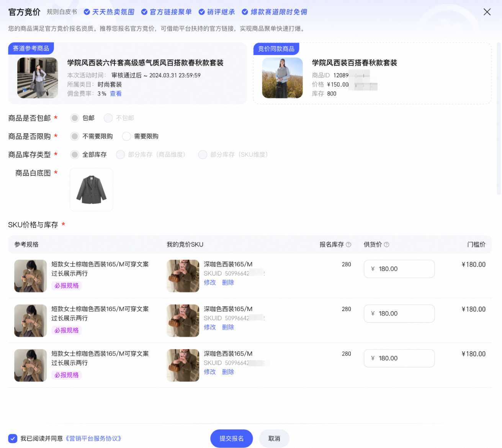Image resolution: width=502 pixels, height=448 pixels.
Task: Click 修改 for second SKU row
Action: coord(210,327)
